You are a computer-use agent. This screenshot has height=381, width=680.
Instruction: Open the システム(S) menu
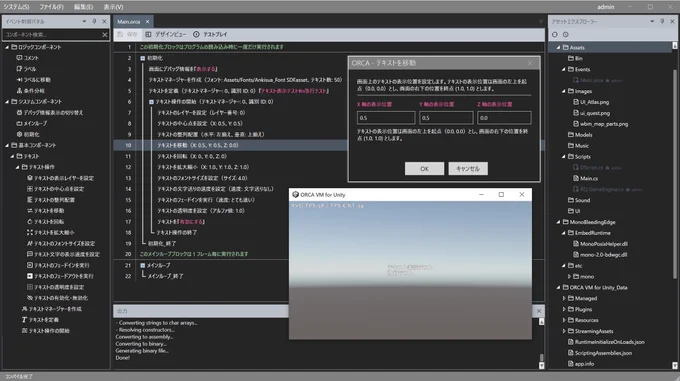tap(16, 7)
